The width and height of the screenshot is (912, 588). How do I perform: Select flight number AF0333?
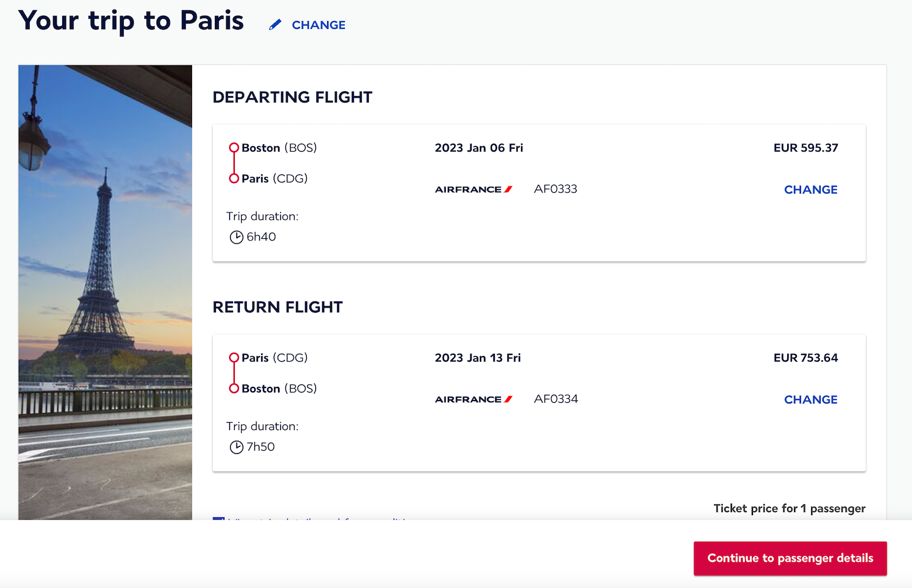555,189
